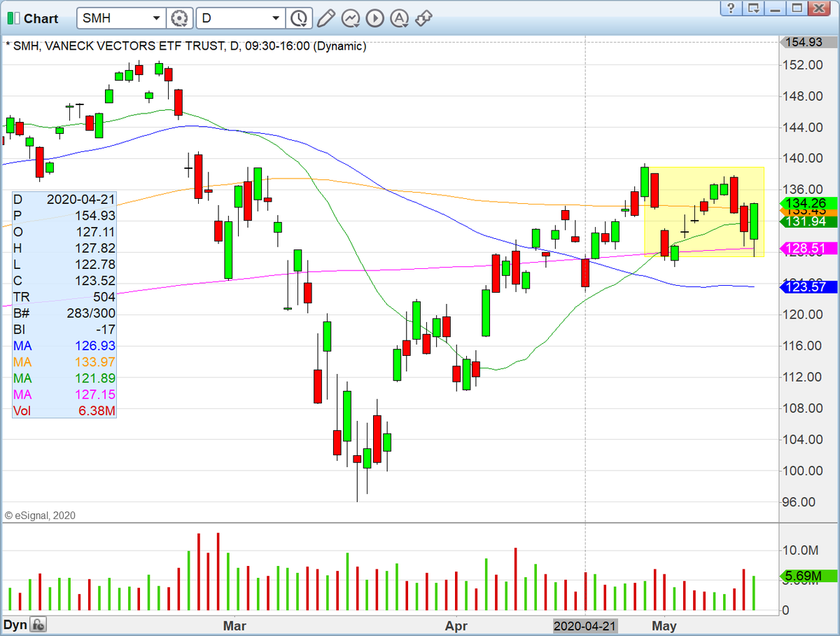Expand the D interval dropdown arrow
This screenshot has height=636, width=840.
pos(276,18)
